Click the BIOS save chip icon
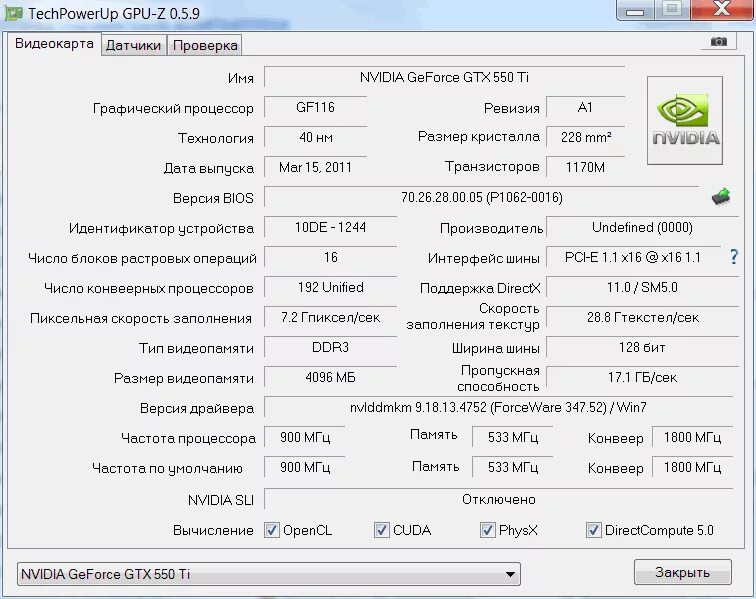Image resolution: width=756 pixels, height=599 pixels. [x=721, y=197]
